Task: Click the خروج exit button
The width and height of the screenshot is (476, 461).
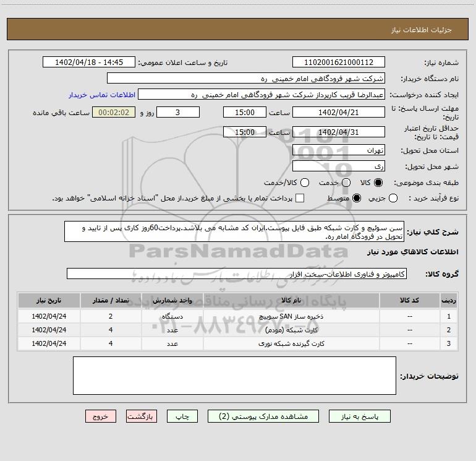Action: click(101, 416)
